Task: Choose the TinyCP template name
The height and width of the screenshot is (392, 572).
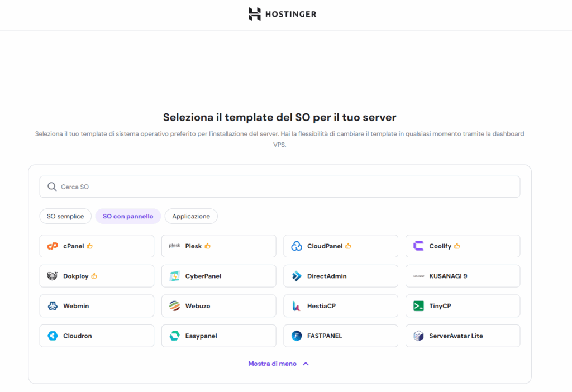Action: click(440, 306)
